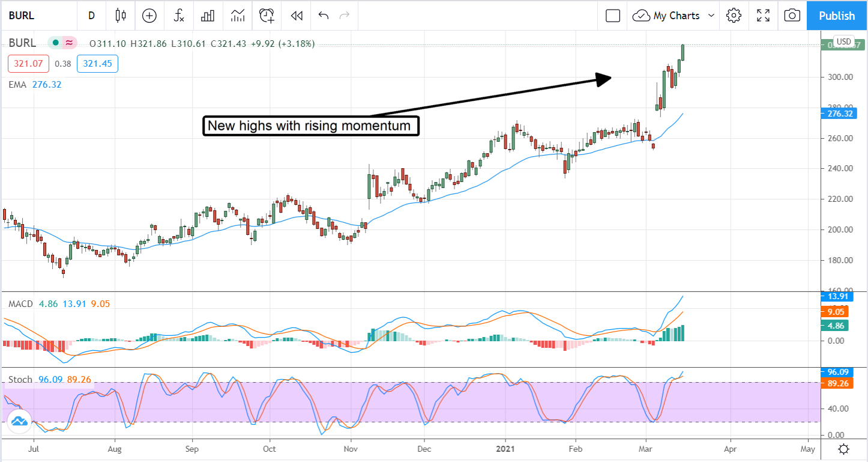Open the select layout square icon
868x462 pixels.
(x=613, y=16)
